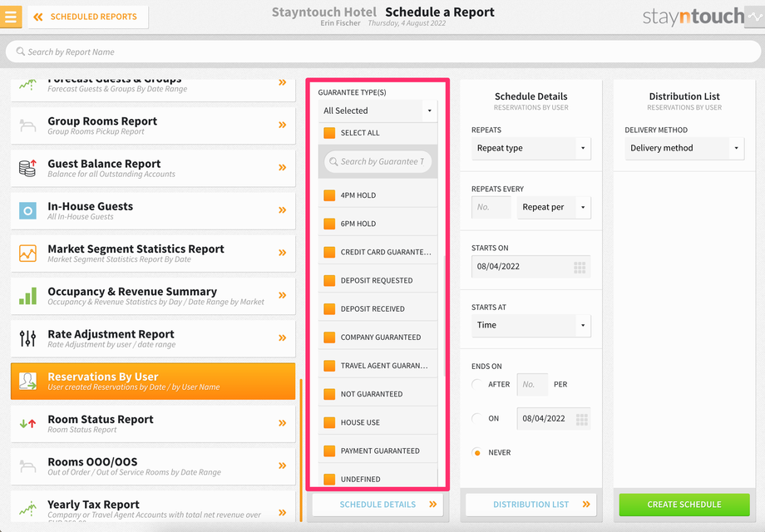Toggle the TRAVEL AGENT GUARANTEED checkbox

tap(329, 365)
